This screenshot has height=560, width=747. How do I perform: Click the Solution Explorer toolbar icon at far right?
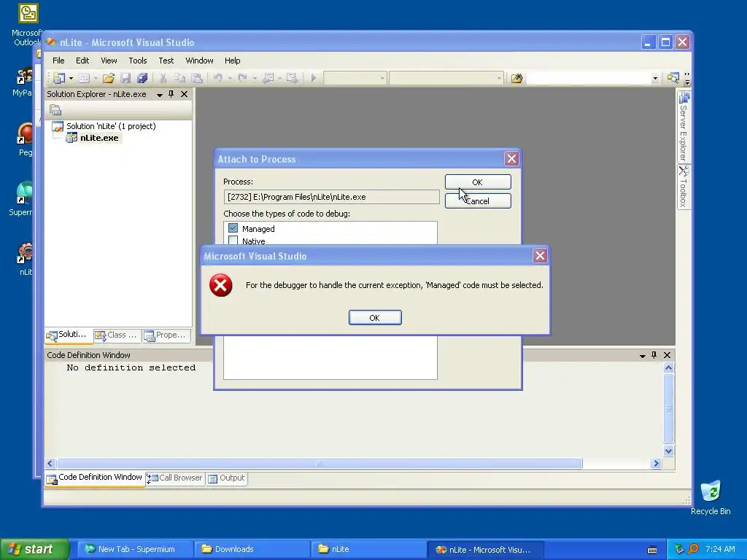coord(673,77)
